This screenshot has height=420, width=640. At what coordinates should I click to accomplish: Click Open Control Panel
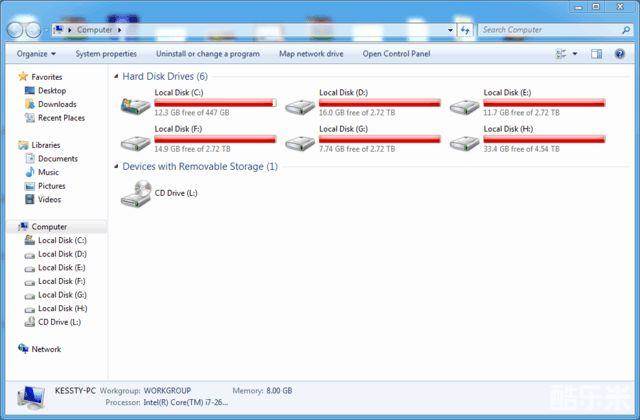pos(396,53)
